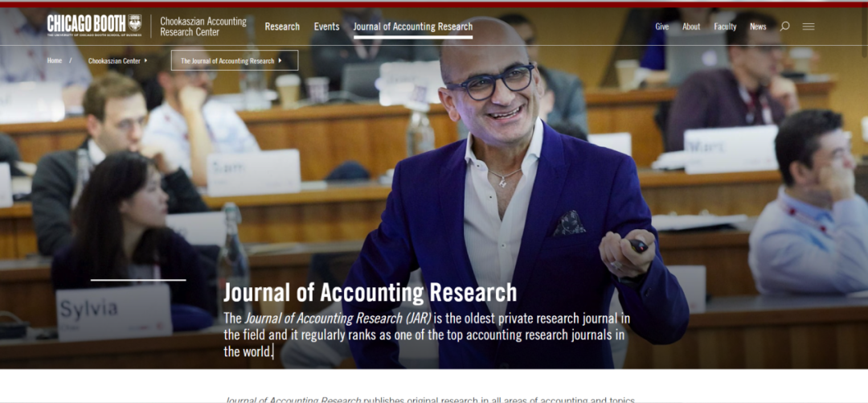Viewport: 868px width, 403px height.
Task: Select the Journal of Accounting Research tab
Action: tap(413, 26)
